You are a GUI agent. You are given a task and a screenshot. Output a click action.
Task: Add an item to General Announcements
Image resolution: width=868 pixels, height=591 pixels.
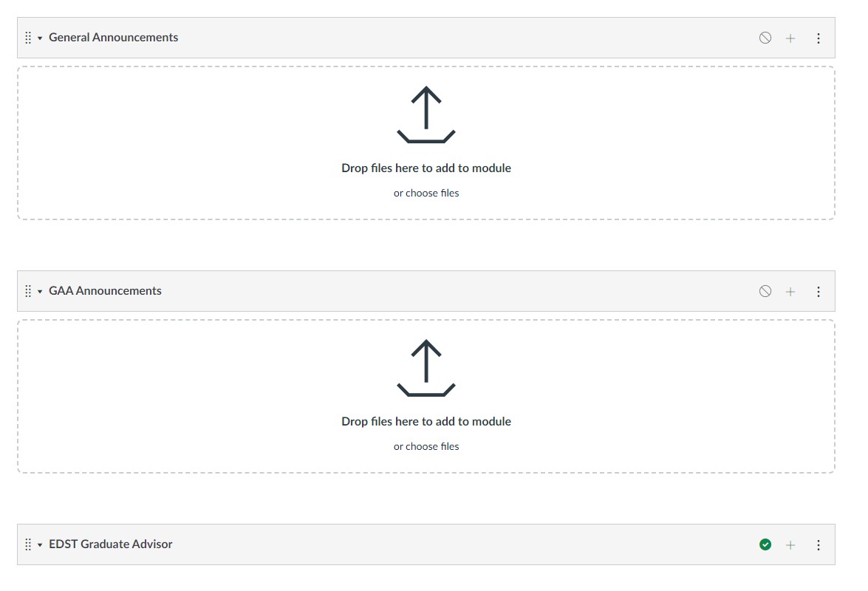point(790,38)
